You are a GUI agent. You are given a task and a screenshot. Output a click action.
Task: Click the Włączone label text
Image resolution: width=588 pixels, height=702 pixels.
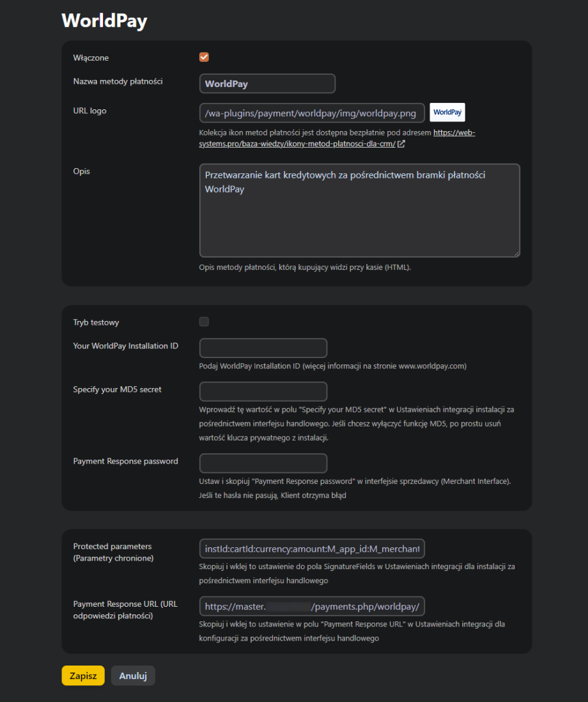pyautogui.click(x=91, y=58)
